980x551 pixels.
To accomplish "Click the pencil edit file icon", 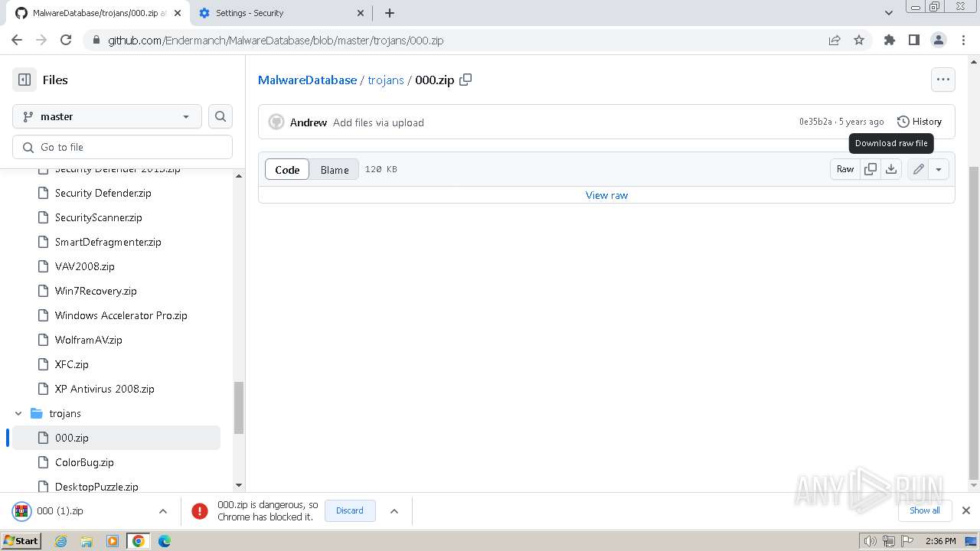I will (x=919, y=169).
